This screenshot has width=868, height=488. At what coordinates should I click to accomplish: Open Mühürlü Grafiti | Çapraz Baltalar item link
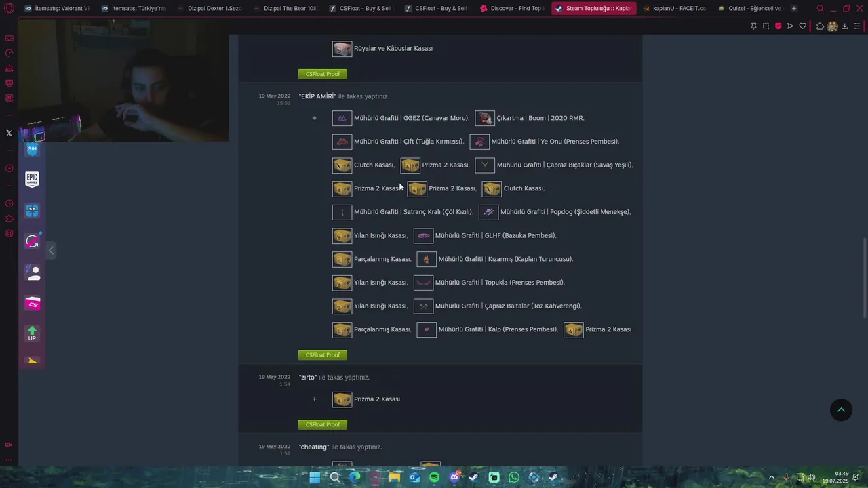508,306
